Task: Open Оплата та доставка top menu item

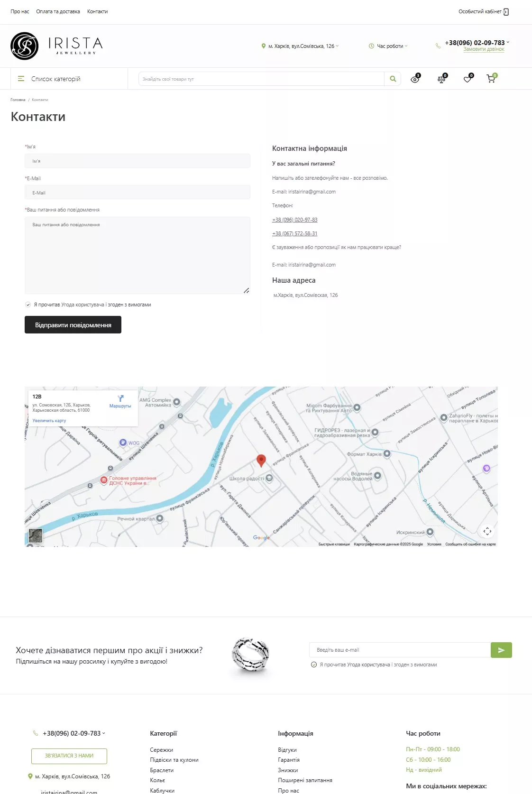Action: [x=58, y=11]
